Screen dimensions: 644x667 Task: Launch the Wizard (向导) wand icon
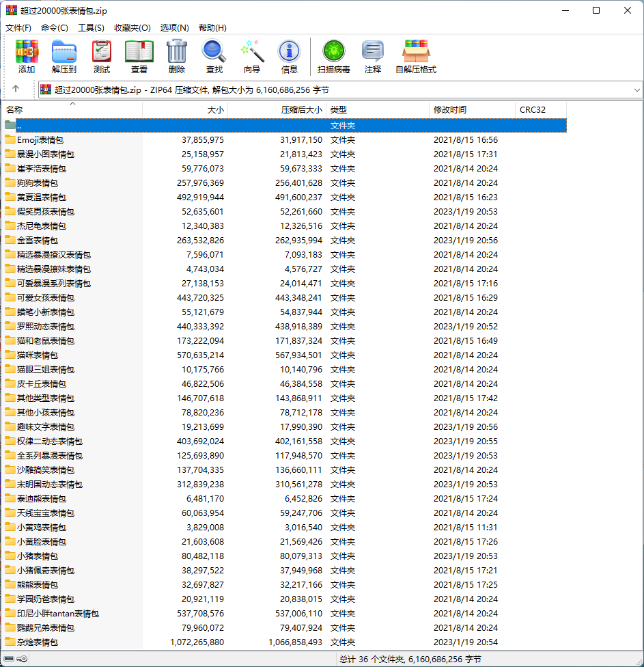click(x=252, y=57)
